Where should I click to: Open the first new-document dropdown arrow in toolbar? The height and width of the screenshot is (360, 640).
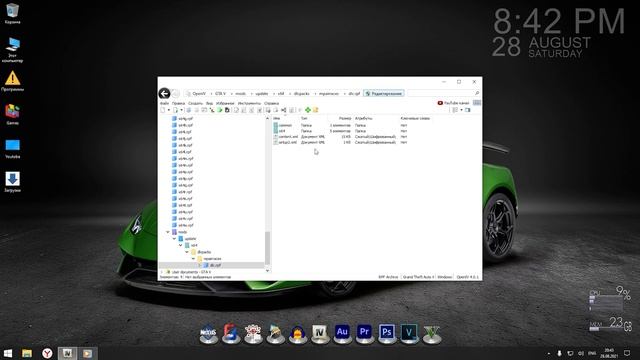tap(168, 110)
